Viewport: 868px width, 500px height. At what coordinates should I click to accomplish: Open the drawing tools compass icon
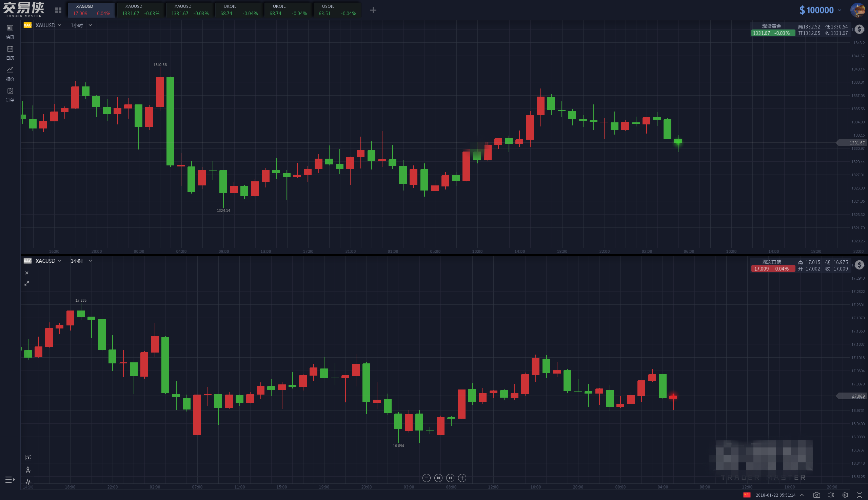28,470
